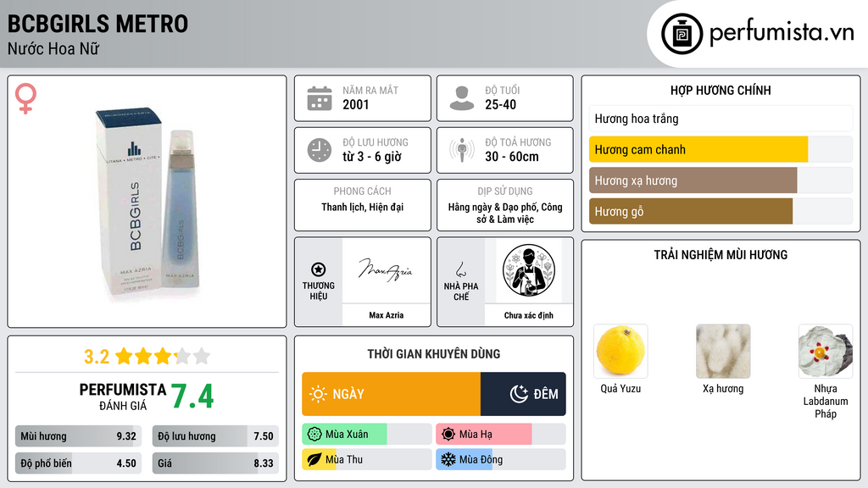The height and width of the screenshot is (488, 868).
Task: Click the person silhouette icon beside Độ tuổi
Action: pyautogui.click(x=462, y=98)
